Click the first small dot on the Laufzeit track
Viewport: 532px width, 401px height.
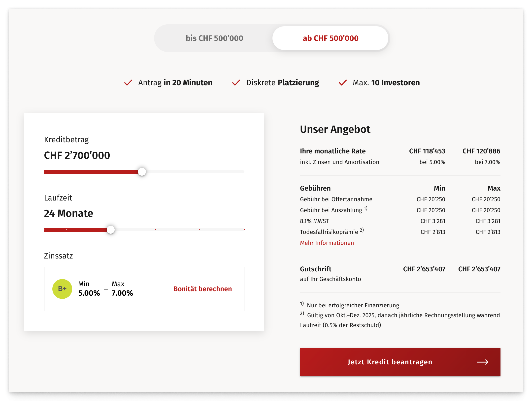(66, 230)
